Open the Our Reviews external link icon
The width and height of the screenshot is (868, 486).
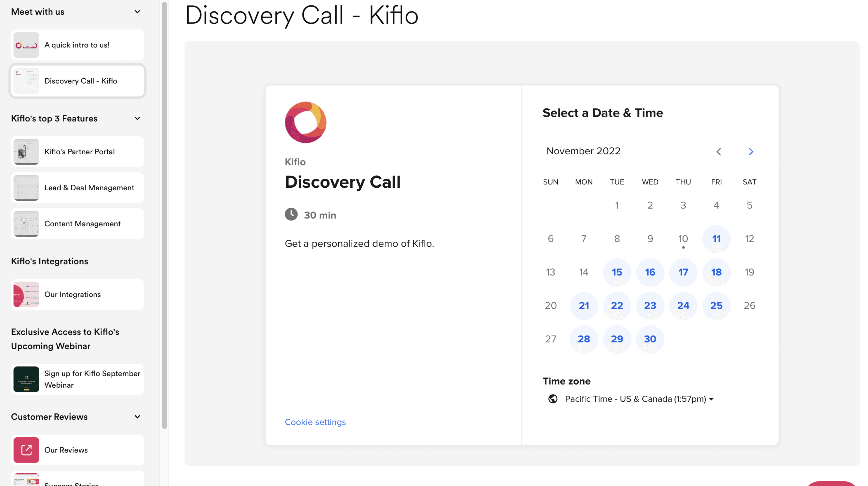[x=26, y=450]
